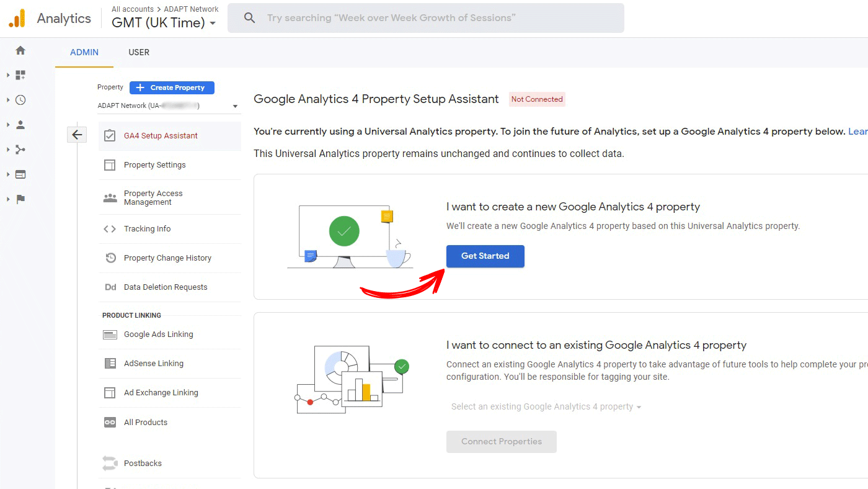Open Conversions flag icon in sidebar

pos(20,199)
